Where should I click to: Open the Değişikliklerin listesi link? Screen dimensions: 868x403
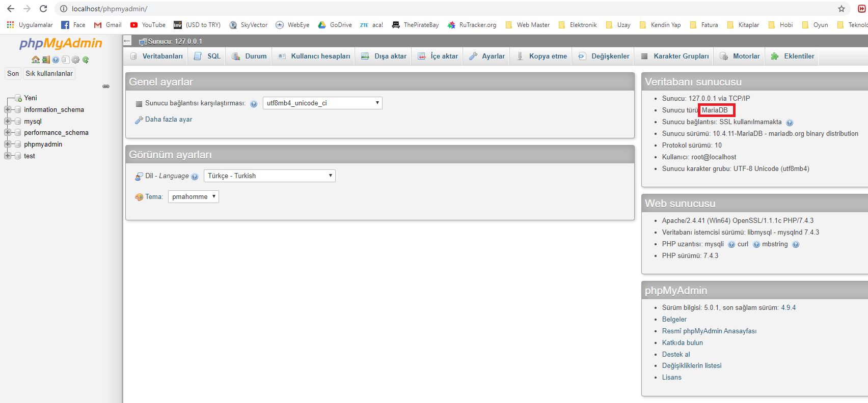coord(692,366)
